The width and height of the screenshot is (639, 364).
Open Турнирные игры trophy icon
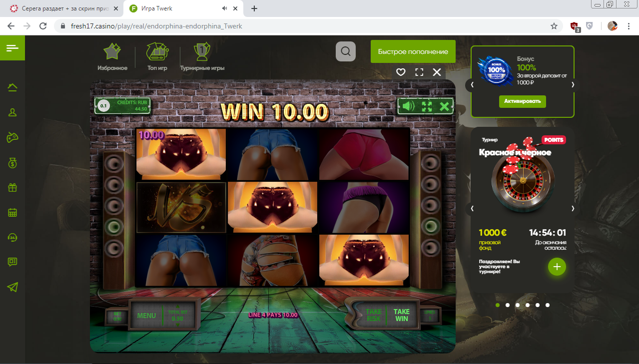click(202, 56)
